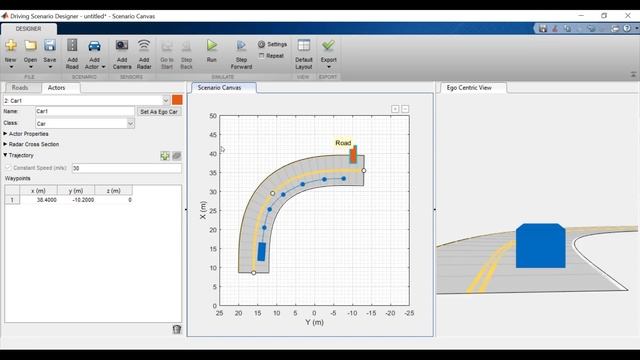This screenshot has height=360, width=640.
Task: Open the 2: Car1 actor selector dropdown
Action: (166, 100)
